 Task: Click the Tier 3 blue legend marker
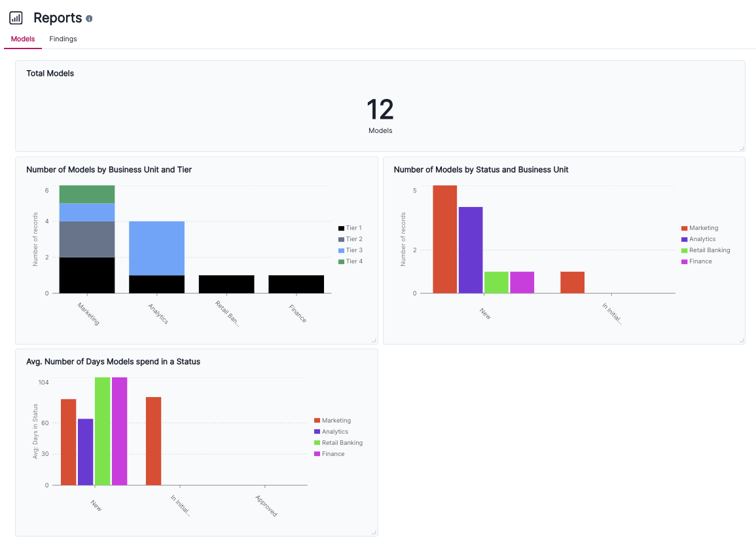342,250
